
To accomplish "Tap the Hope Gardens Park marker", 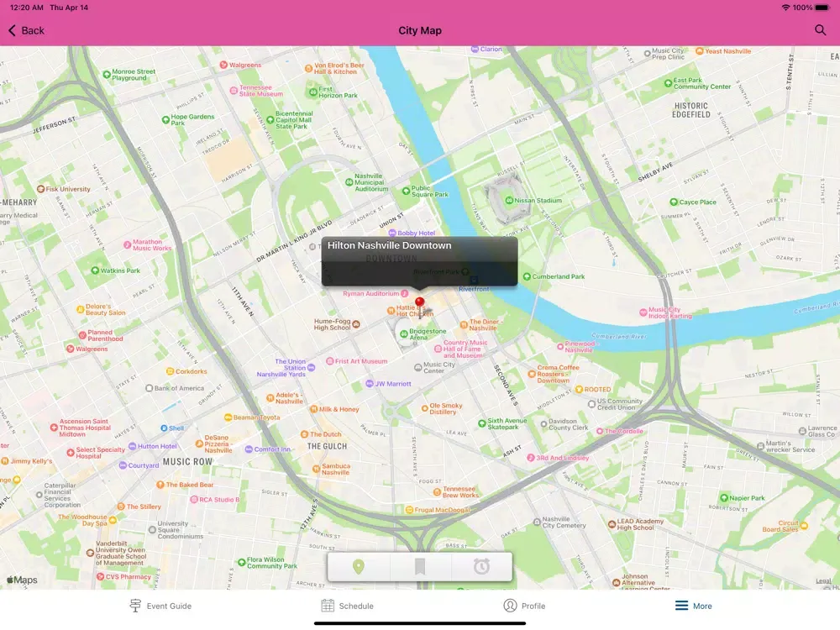I will (165, 119).
